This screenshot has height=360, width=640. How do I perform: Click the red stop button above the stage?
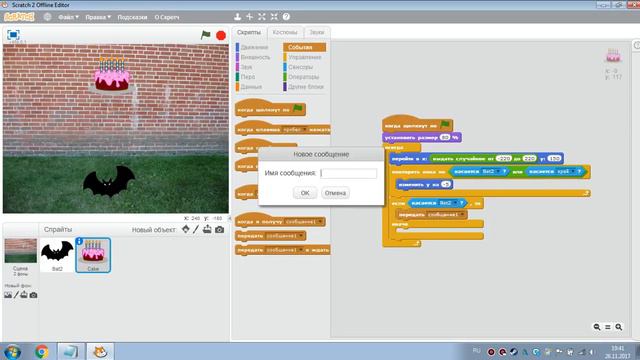221,36
